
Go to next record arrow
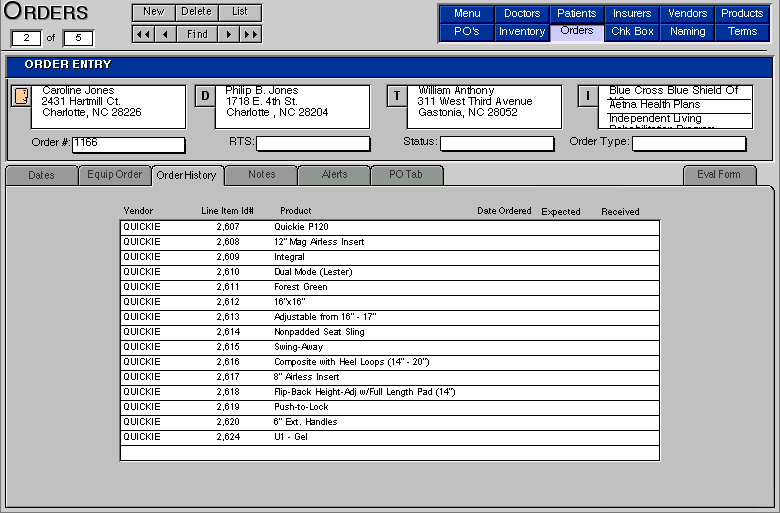click(x=229, y=34)
